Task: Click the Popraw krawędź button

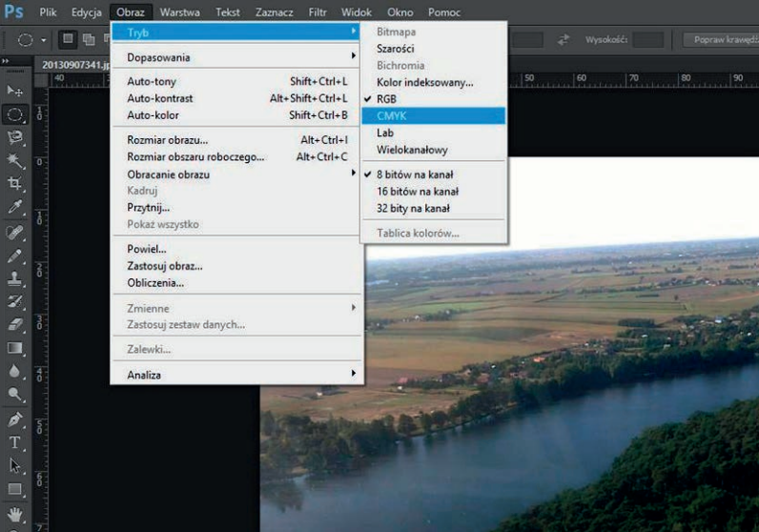Action: [720, 40]
